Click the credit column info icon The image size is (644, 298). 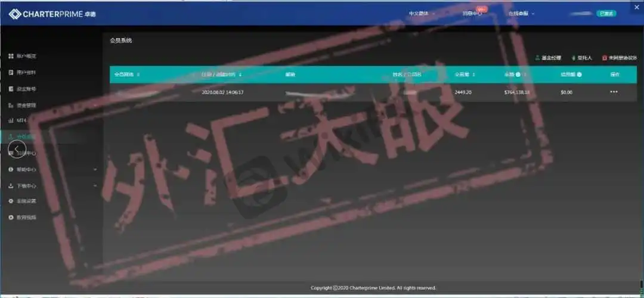[x=579, y=74]
